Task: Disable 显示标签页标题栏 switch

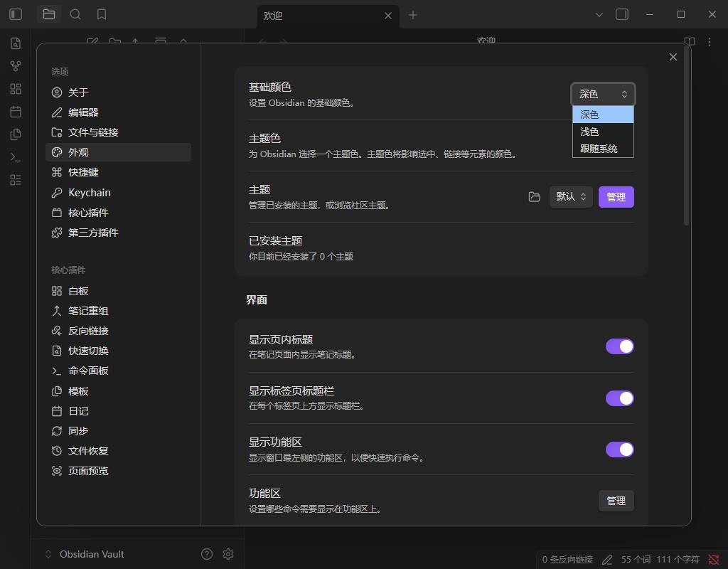Action: click(x=619, y=398)
